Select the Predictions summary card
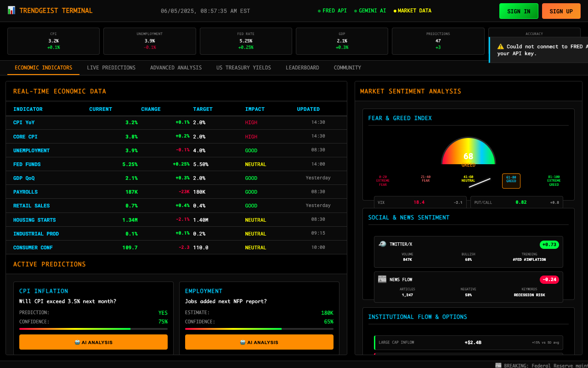 (x=438, y=41)
